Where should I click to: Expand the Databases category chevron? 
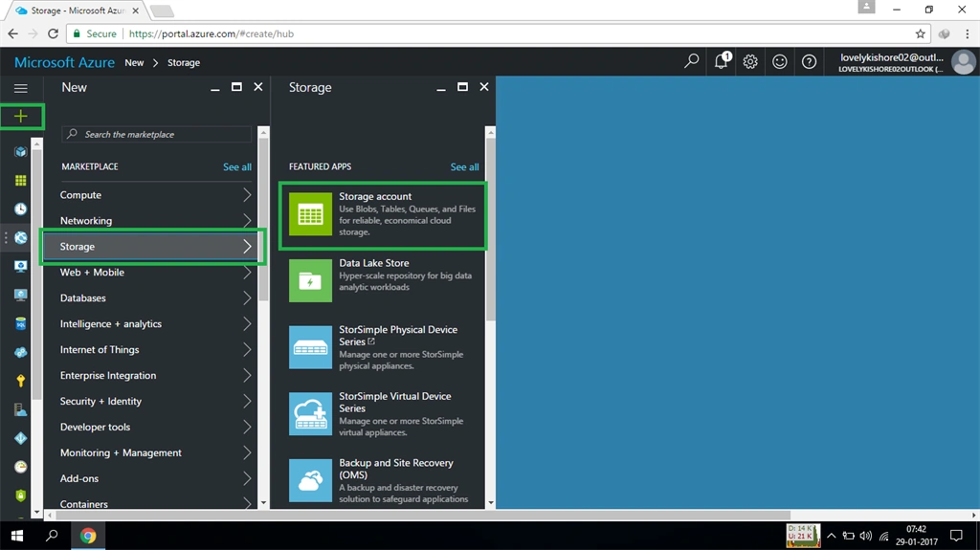(247, 298)
